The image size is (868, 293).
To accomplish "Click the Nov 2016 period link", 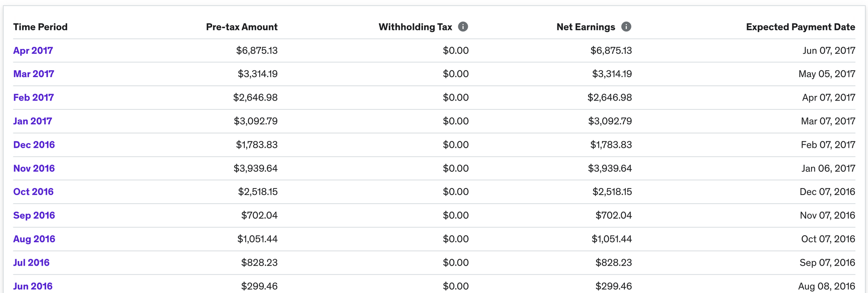I will [x=34, y=169].
